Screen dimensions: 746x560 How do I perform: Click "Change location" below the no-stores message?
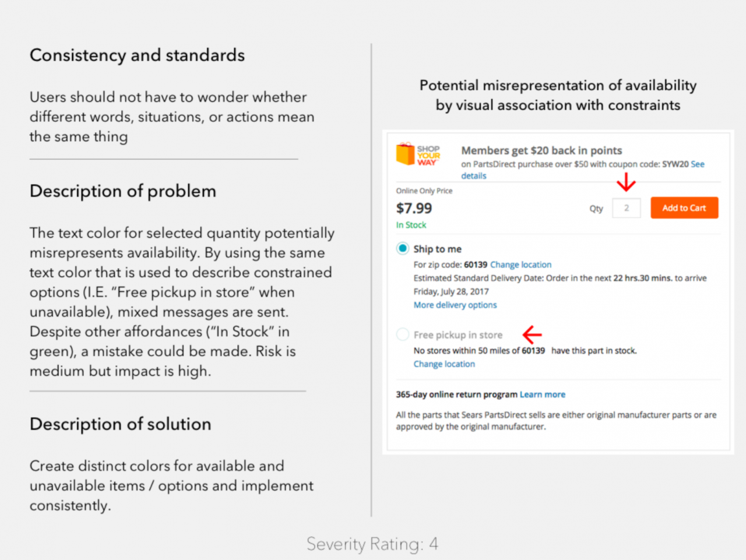[x=444, y=364]
